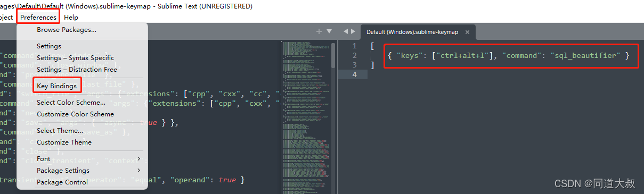Open the Customize Theme item
The height and width of the screenshot is (194, 644).
click(x=64, y=142)
